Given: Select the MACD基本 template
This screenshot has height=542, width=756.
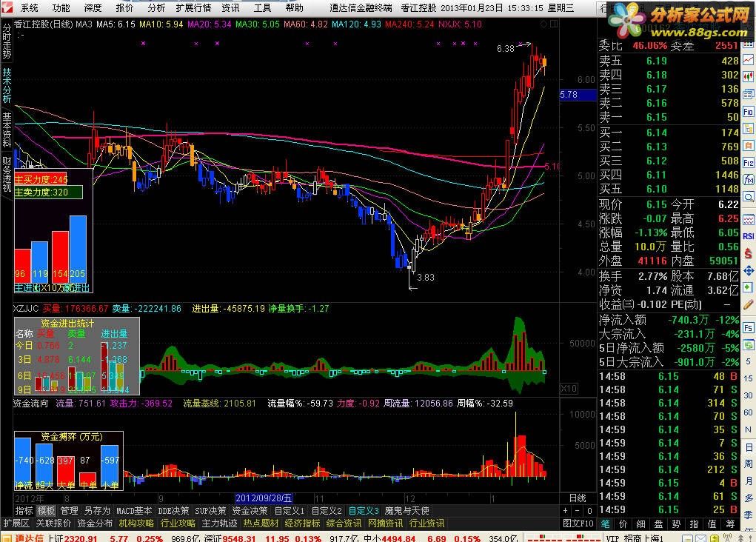Looking at the screenshot, I should (134, 510).
